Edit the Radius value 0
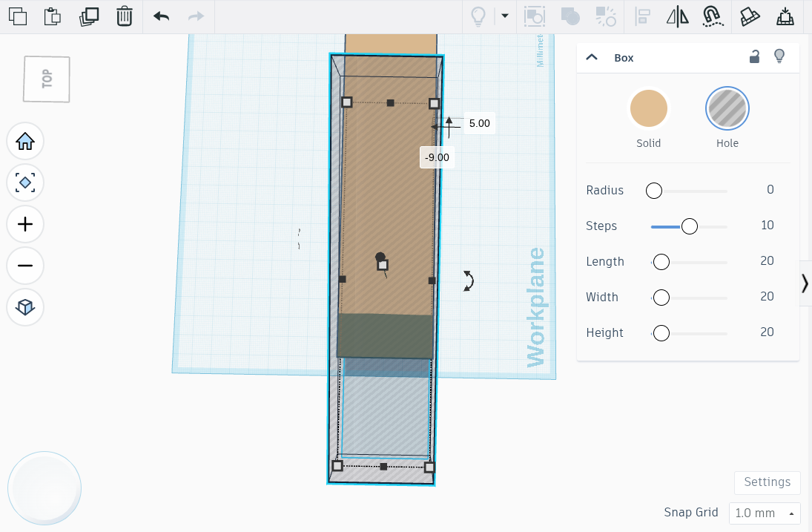This screenshot has width=812, height=532. click(x=770, y=190)
